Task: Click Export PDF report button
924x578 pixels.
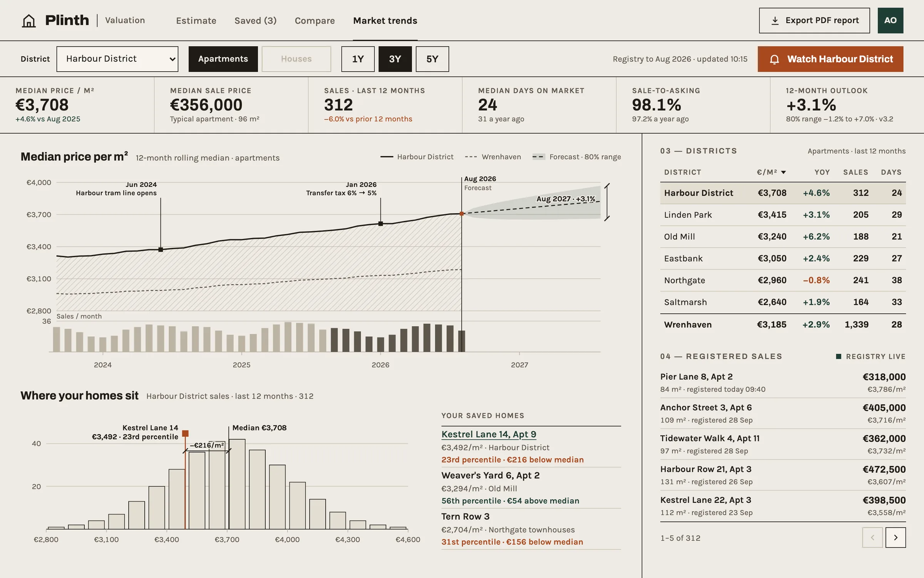Action: pos(814,20)
